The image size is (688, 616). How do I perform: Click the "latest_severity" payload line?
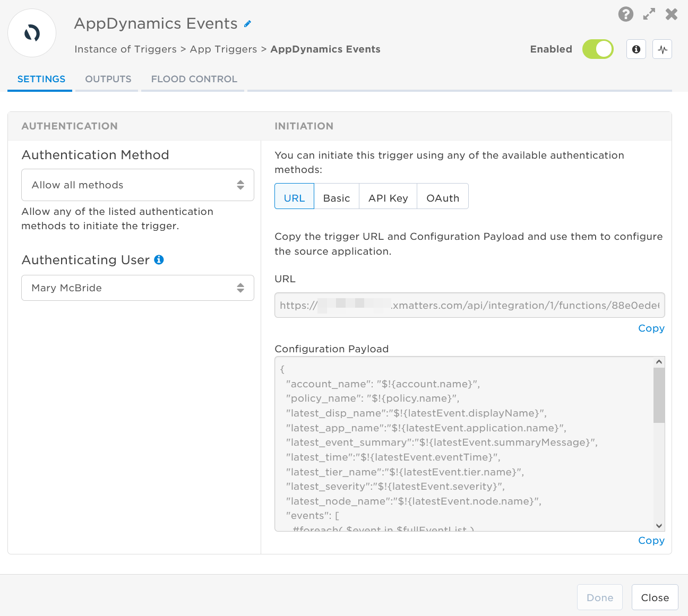tap(395, 487)
